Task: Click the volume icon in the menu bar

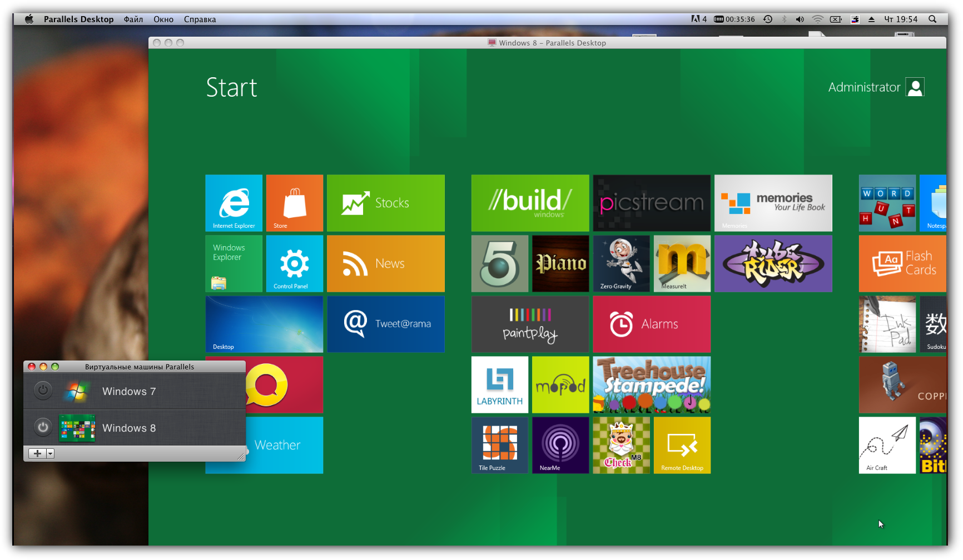Action: point(800,19)
